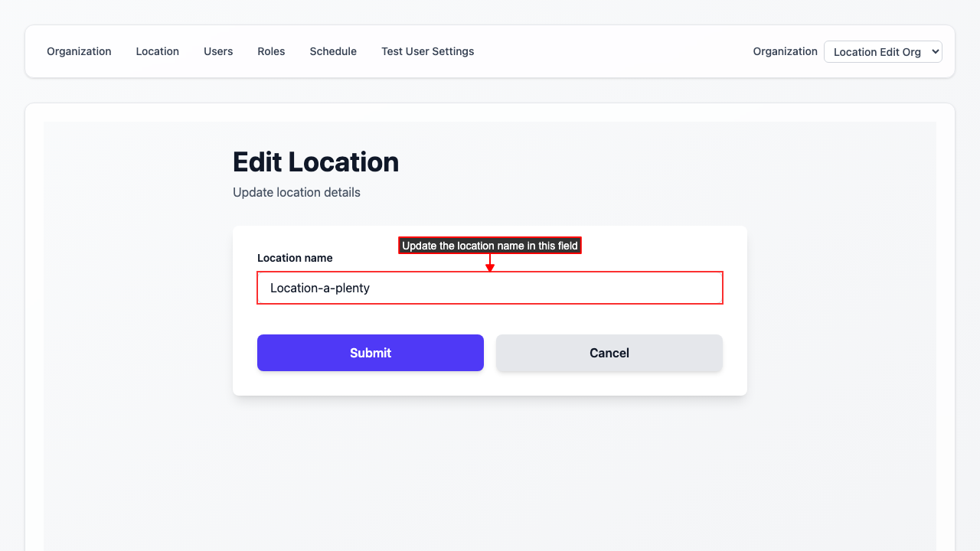Open the Organization selector dropdown

[883, 51]
